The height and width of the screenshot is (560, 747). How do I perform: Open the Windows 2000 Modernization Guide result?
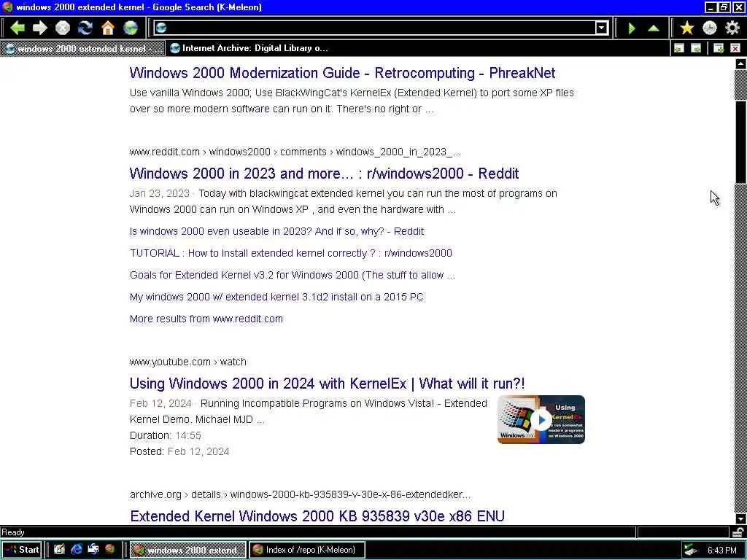coord(342,73)
